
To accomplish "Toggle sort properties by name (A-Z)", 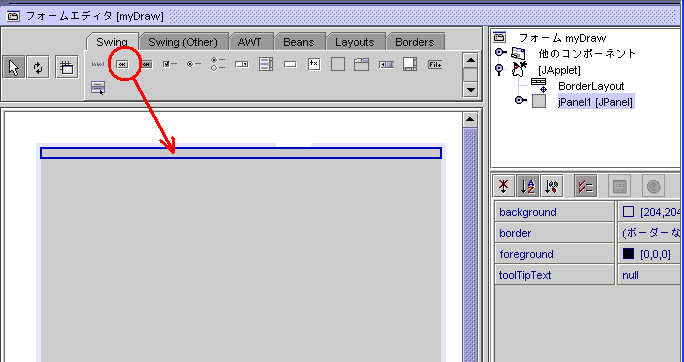I will click(527, 187).
